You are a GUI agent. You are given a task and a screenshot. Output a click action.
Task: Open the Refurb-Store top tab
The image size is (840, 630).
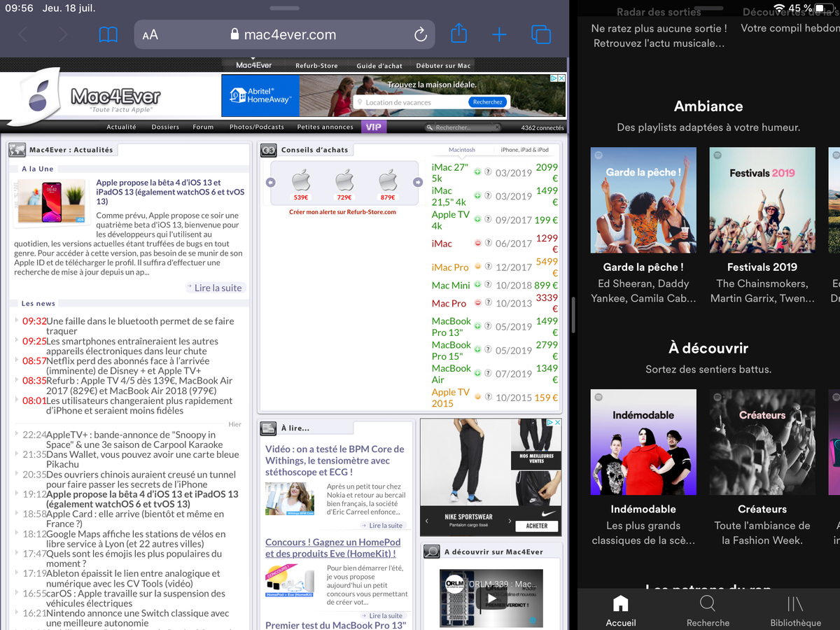(316, 66)
